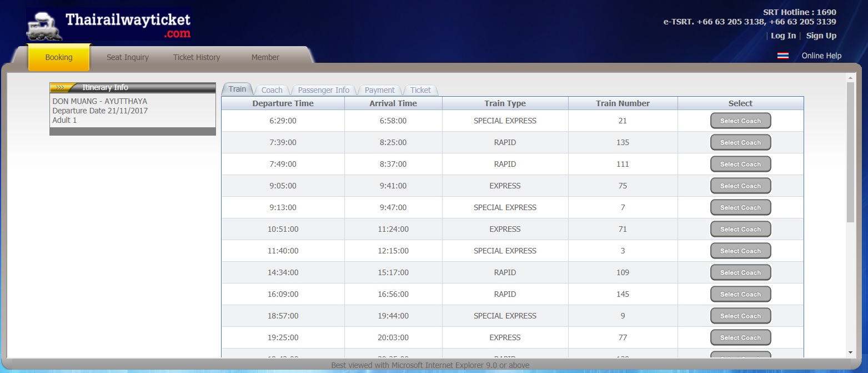The width and height of the screenshot is (868, 373).
Task: Click the DON MUANG - AYUTTHAYA route text
Action: (100, 102)
